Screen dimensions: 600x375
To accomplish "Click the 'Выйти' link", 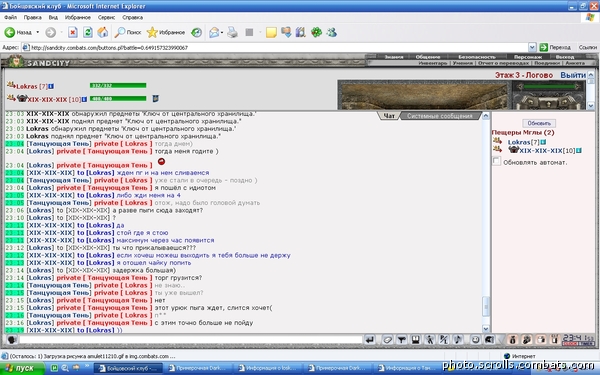I will tap(573, 75).
